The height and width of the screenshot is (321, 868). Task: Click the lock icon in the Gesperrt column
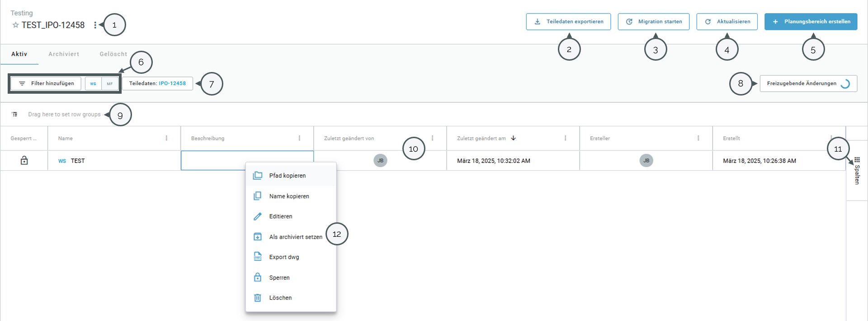(24, 161)
